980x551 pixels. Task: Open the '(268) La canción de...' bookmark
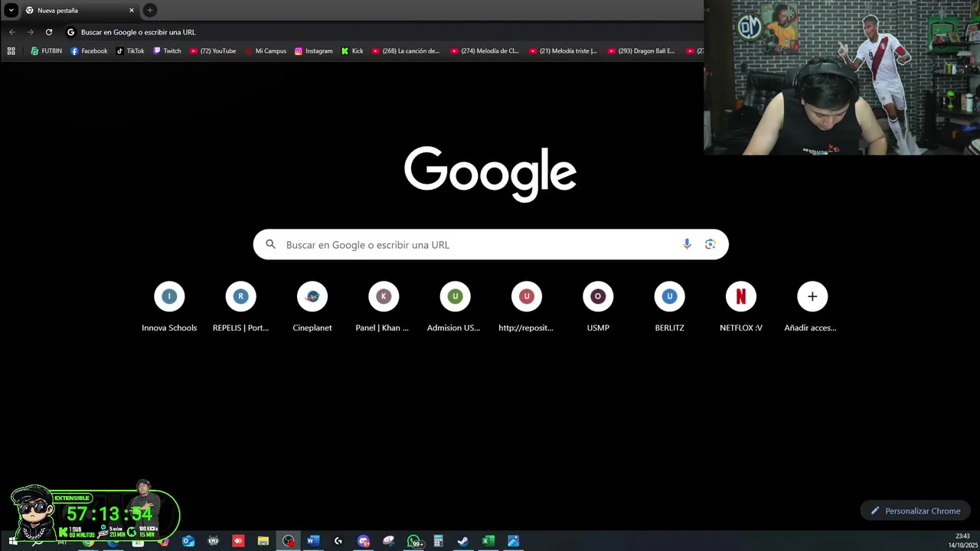coord(406,51)
